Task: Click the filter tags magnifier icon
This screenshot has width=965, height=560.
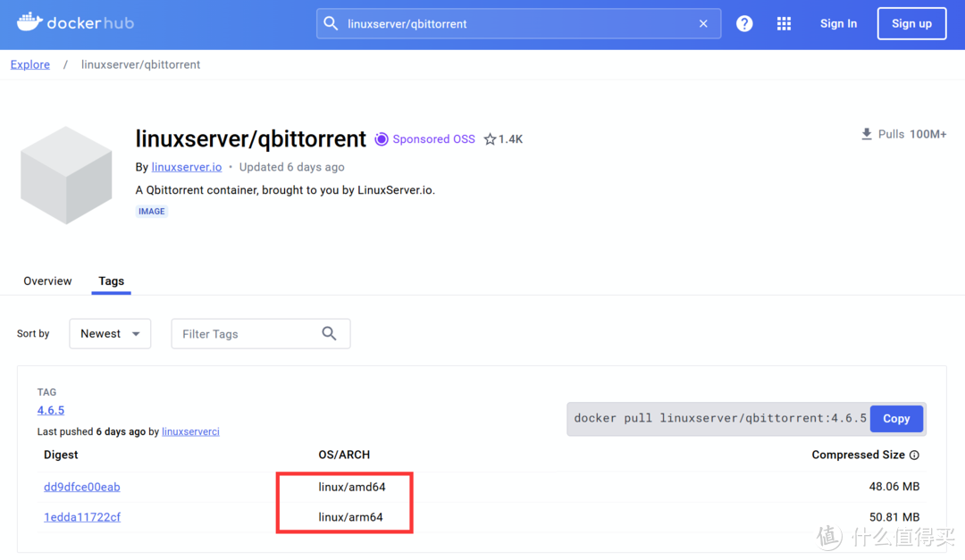Action: pos(329,334)
